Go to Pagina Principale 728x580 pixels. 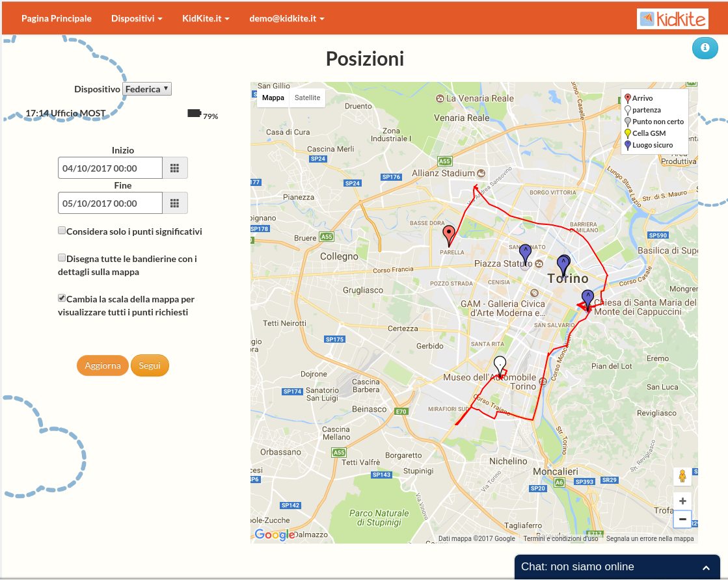coord(57,19)
